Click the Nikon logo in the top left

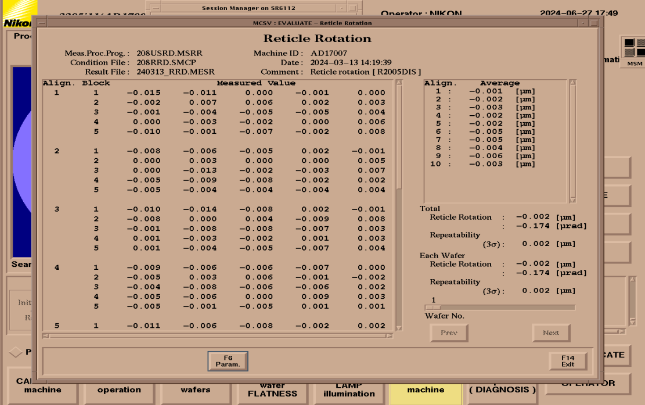click(14, 20)
